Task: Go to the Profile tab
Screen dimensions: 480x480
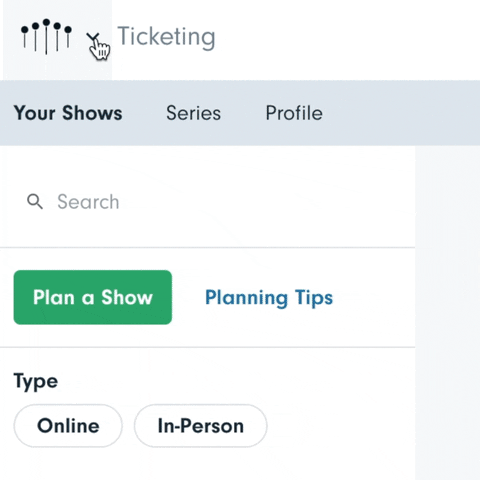Action: (294, 113)
